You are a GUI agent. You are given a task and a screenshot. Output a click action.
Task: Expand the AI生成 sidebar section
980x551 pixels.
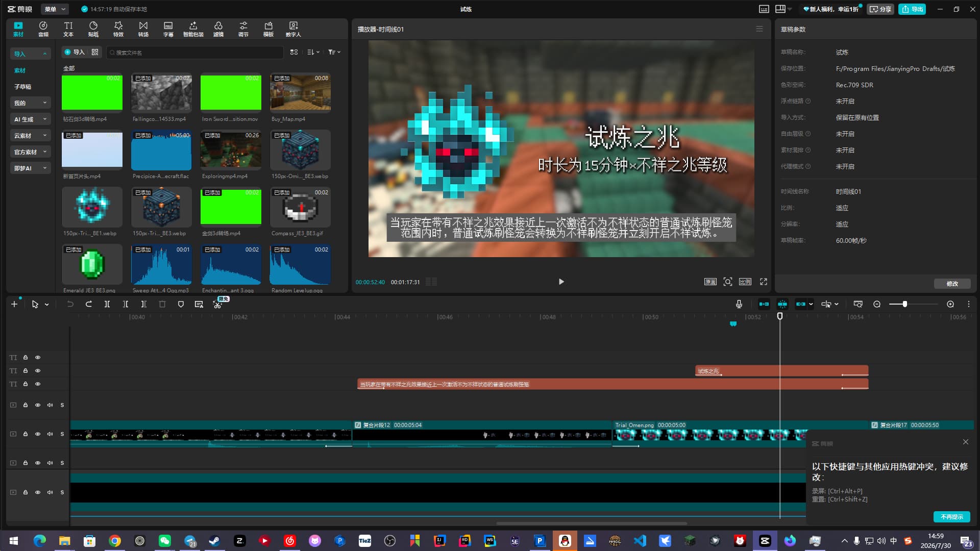30,119
